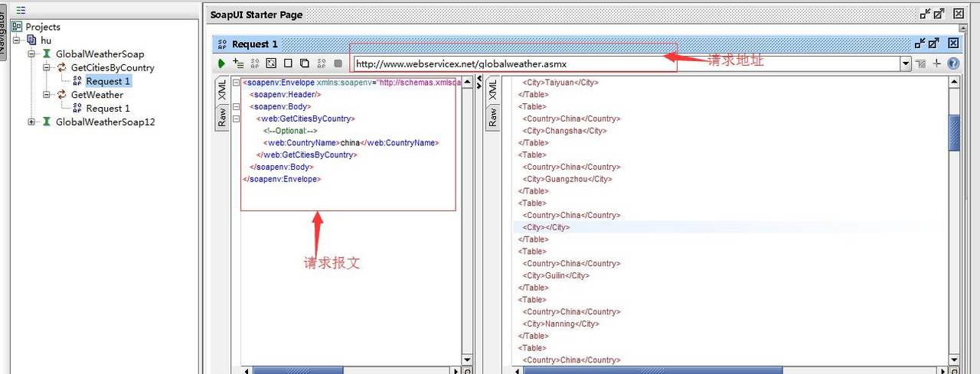
Task: Click the plus icon beside the help icon
Action: point(936,64)
